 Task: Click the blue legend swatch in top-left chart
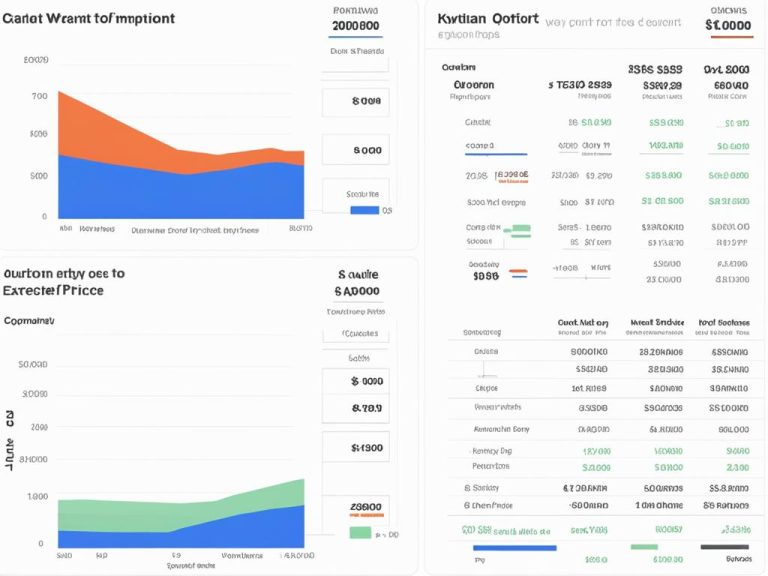point(364,210)
